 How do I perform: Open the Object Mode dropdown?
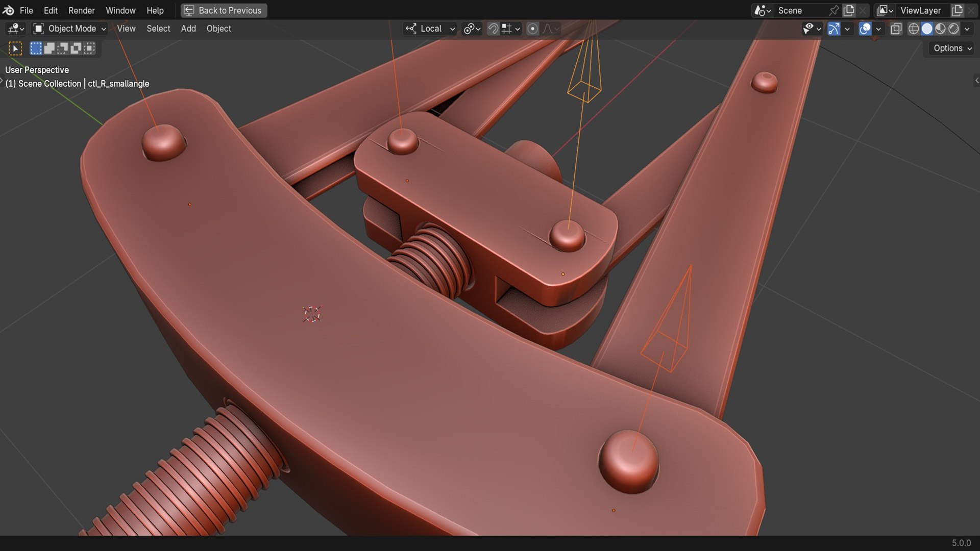70,29
